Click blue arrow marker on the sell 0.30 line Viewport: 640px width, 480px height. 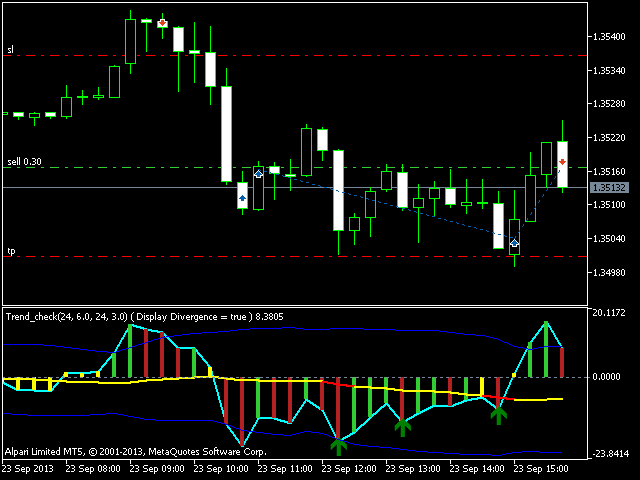[x=258, y=174]
